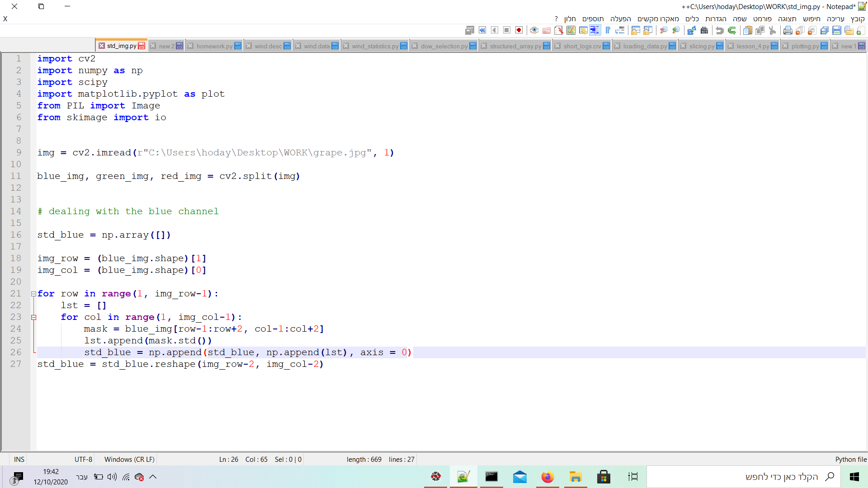Switch to the plotting.py tab
The image size is (868, 488).
(x=805, y=46)
